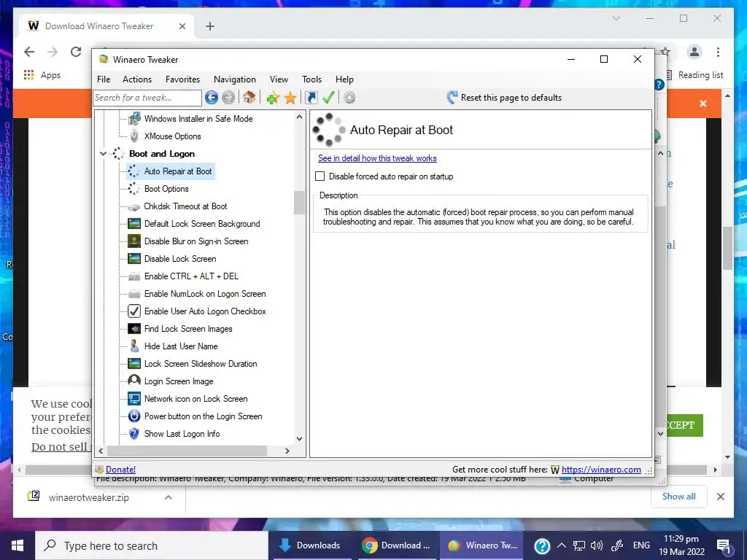The height and width of the screenshot is (560, 747).
Task: Open the File menu in Winaero Tweaker
Action: pyautogui.click(x=104, y=79)
